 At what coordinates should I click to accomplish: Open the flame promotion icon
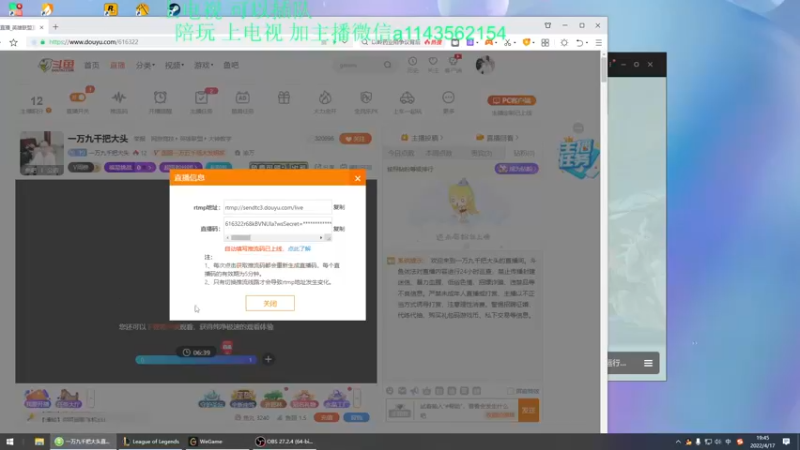click(x=325, y=97)
